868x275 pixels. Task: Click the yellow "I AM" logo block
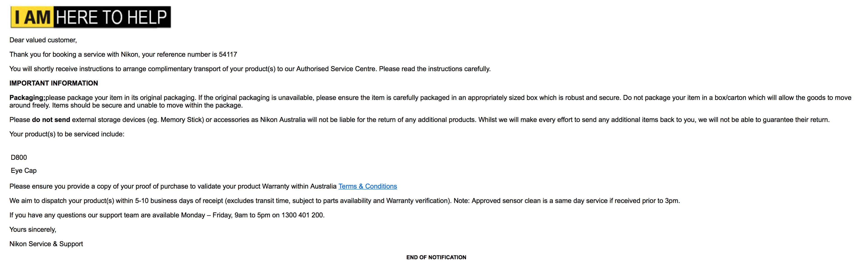coord(32,17)
